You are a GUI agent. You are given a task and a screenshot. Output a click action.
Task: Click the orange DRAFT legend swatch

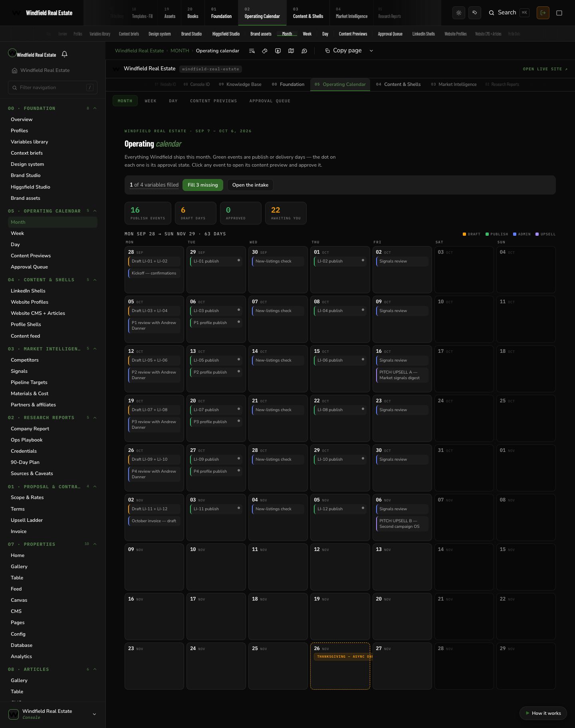pos(464,234)
